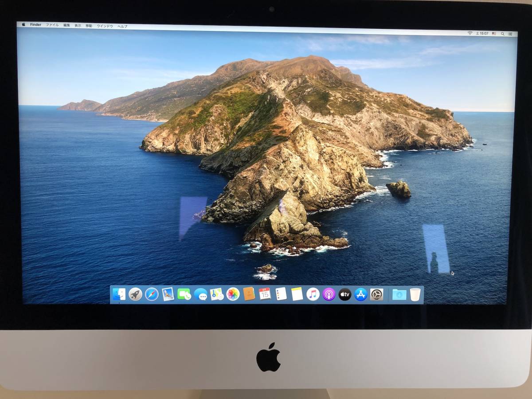Open Maps app in Dock
The image size is (532, 399).
pyautogui.click(x=216, y=294)
